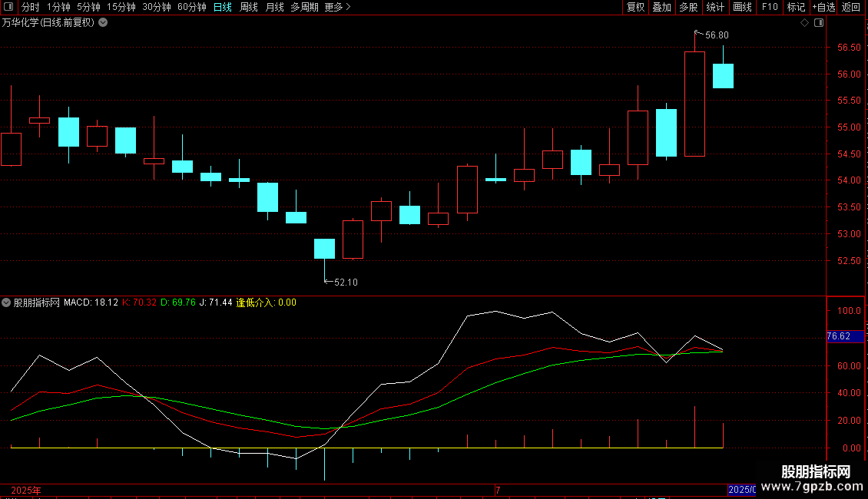Add stock to watchlist with +自选
The height and width of the screenshot is (499, 868).
(x=823, y=7)
